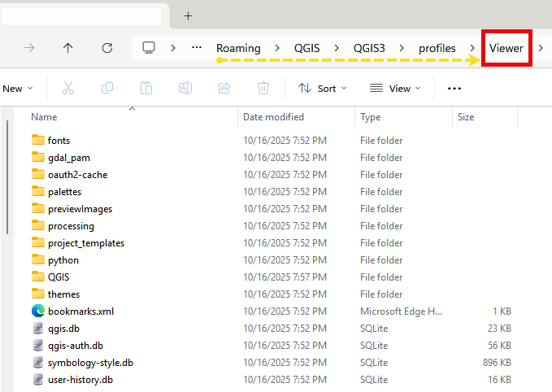Click the Share icon

(x=224, y=88)
